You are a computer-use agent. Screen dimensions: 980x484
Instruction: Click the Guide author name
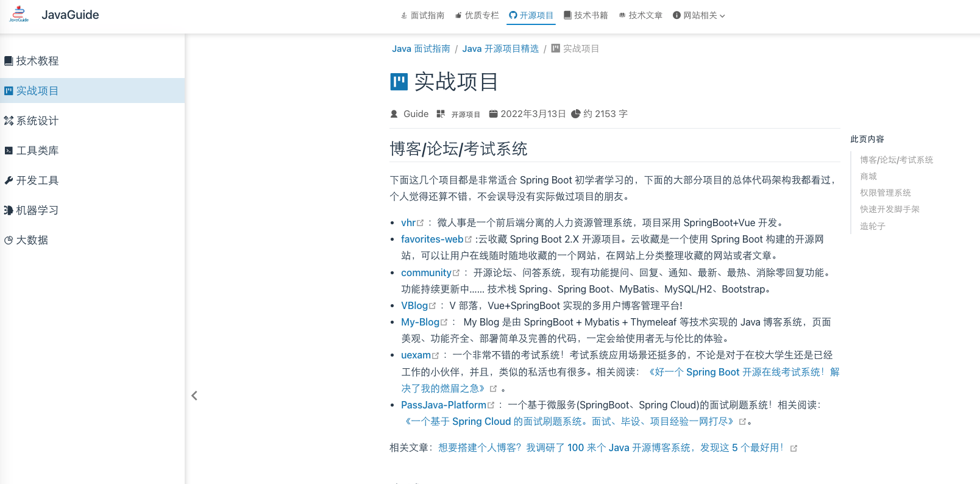click(416, 114)
